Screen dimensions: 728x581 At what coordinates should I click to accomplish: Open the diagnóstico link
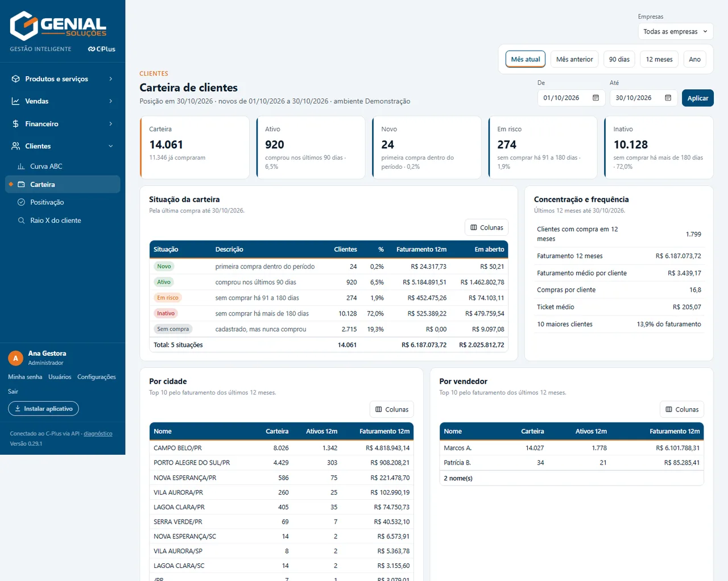(98, 434)
